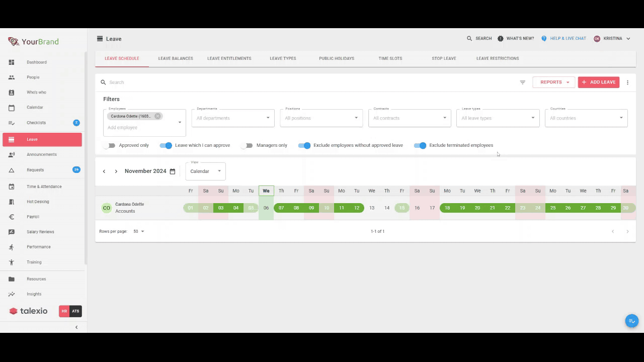Disable Exclude terminated employees toggle
The width and height of the screenshot is (644, 362).
click(x=420, y=145)
